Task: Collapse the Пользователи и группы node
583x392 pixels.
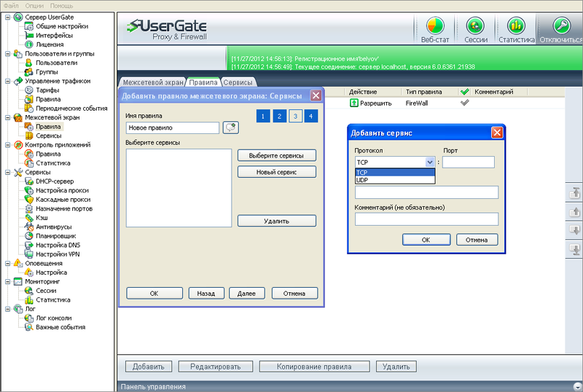Action: (x=7, y=54)
